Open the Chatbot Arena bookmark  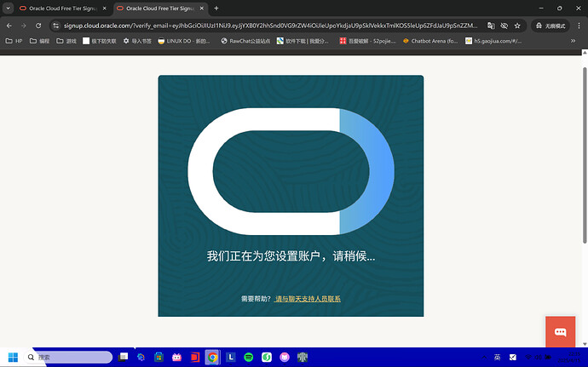click(430, 41)
